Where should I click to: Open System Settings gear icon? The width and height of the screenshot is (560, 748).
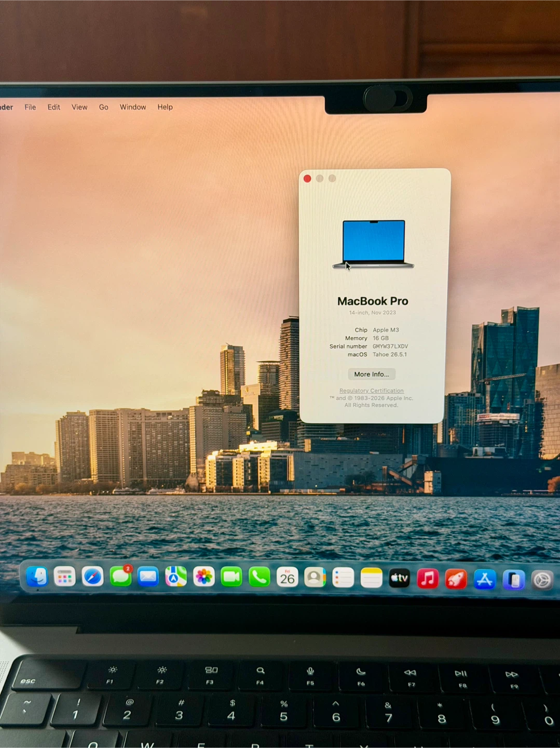coord(542,580)
